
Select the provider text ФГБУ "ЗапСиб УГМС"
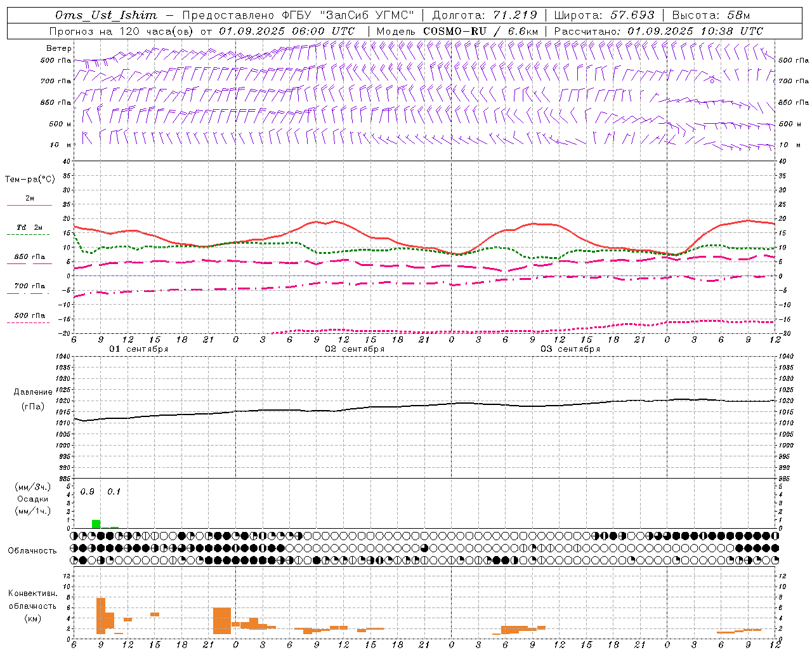coord(347,15)
